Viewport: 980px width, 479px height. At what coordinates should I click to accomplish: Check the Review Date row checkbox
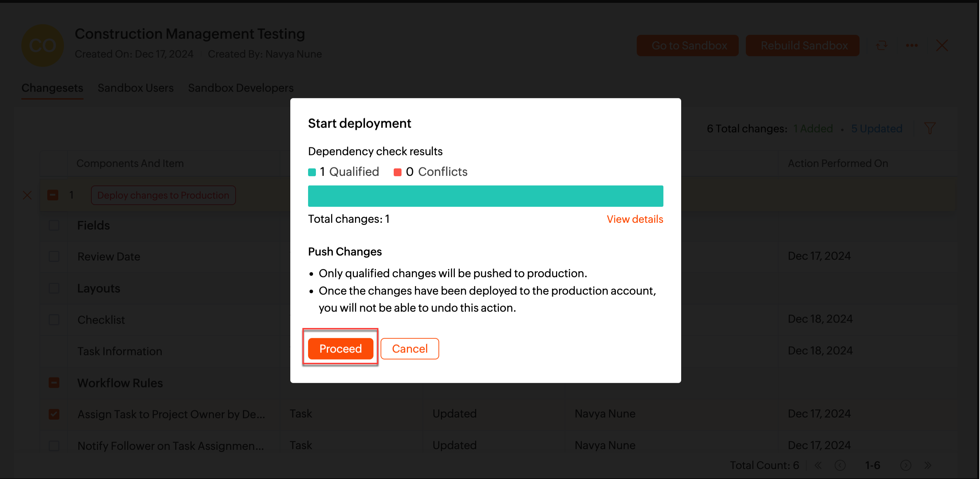(x=54, y=257)
